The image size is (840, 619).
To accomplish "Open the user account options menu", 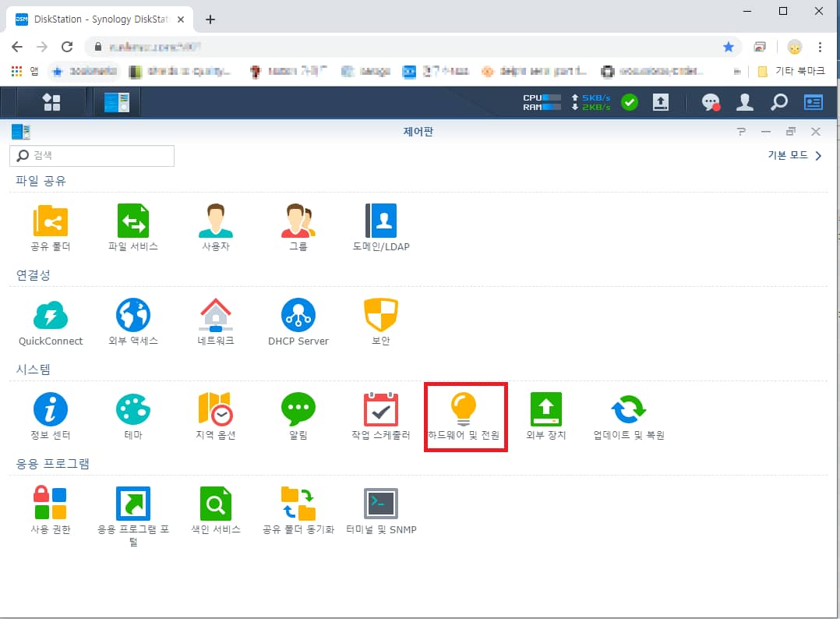I will pyautogui.click(x=745, y=102).
